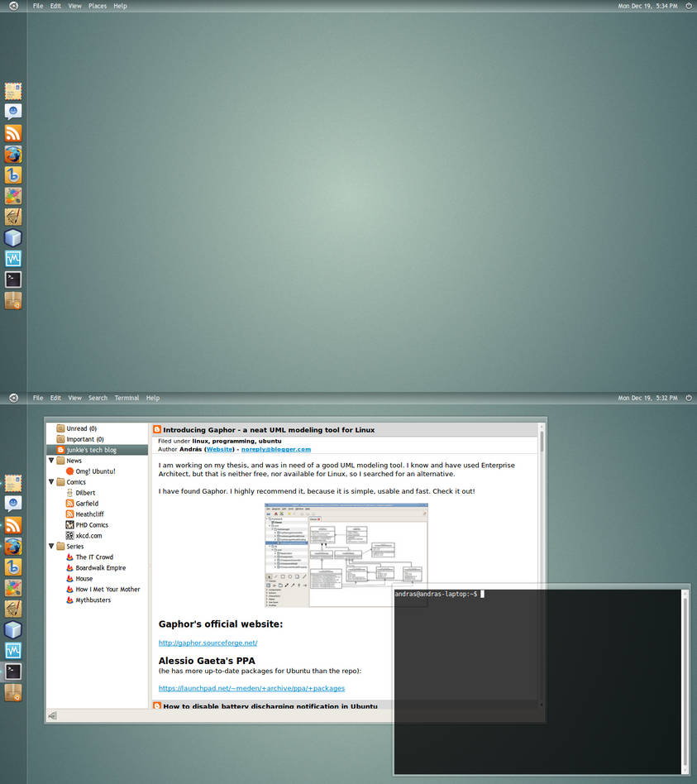The width and height of the screenshot is (697, 784).
Task: Select the Dilbert feed
Action: [x=85, y=493]
